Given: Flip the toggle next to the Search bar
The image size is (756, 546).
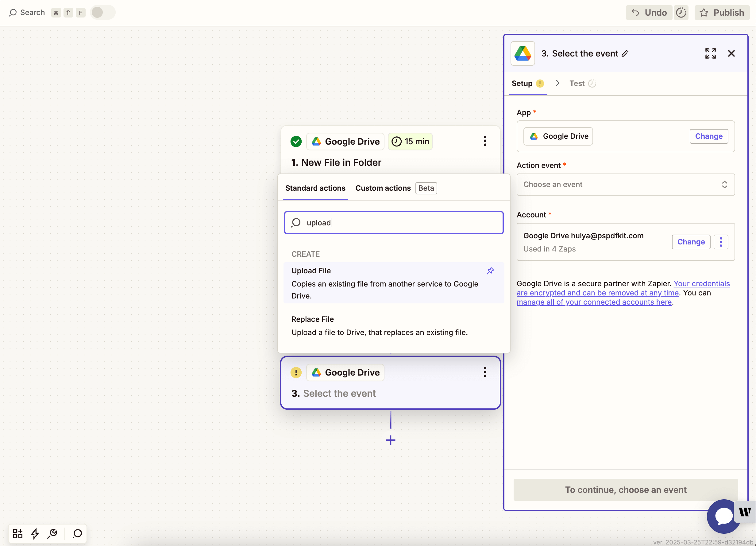Looking at the screenshot, I should pyautogui.click(x=102, y=12).
